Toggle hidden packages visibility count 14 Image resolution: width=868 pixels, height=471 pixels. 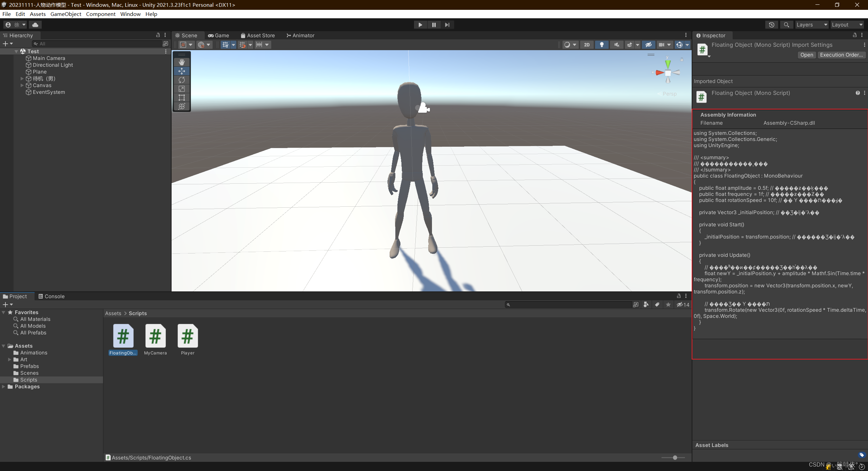click(x=683, y=305)
